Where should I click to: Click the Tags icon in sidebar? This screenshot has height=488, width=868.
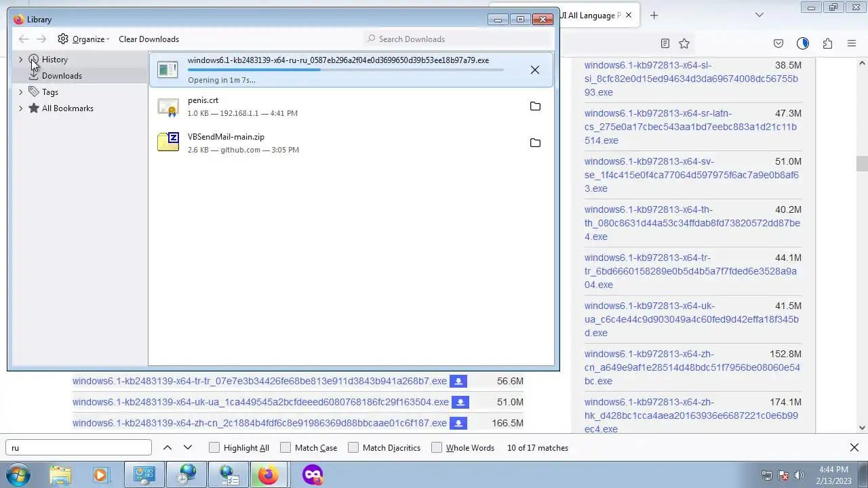click(x=34, y=91)
